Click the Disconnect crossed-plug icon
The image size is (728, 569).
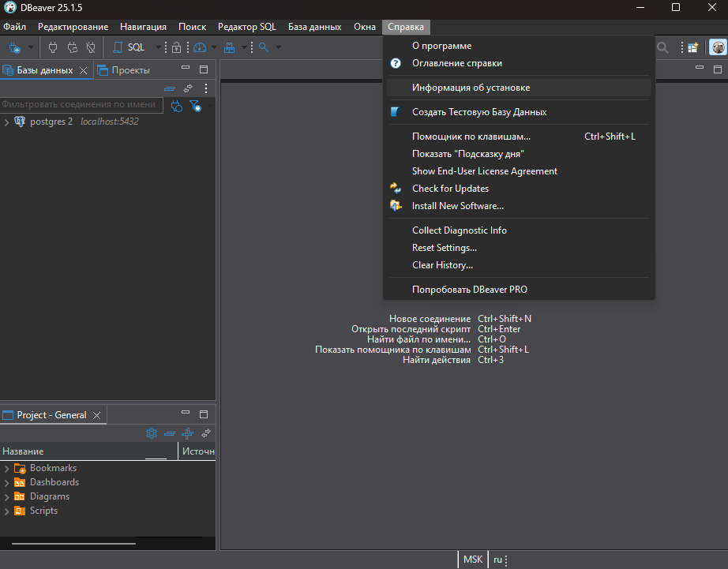tap(91, 47)
